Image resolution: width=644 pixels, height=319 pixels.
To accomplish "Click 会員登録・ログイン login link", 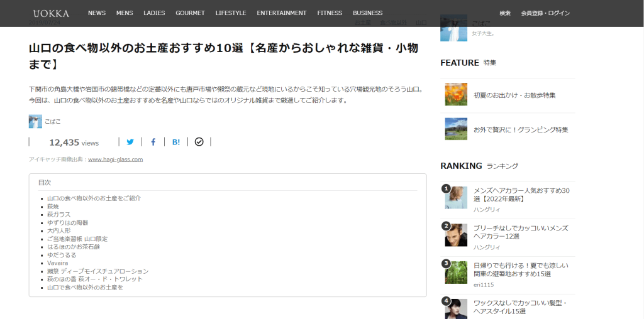I will (545, 13).
